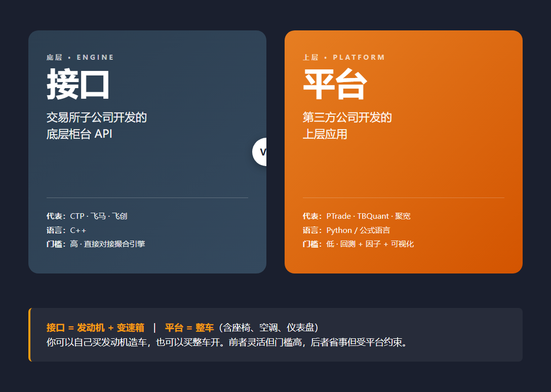This screenshot has width=551, height=392.
Task: Click the line 代表: PTrade · TBQuant · 聚宽
Action: click(357, 216)
